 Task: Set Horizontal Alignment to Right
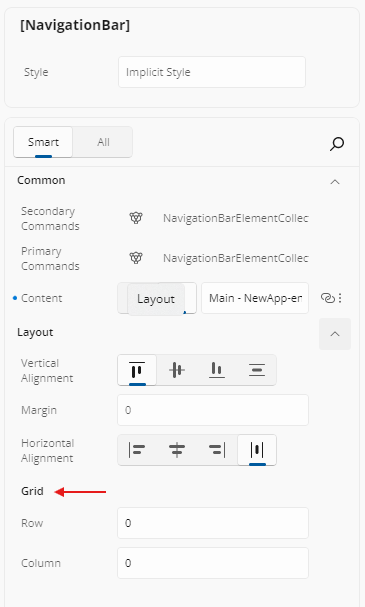pyautogui.click(x=217, y=450)
